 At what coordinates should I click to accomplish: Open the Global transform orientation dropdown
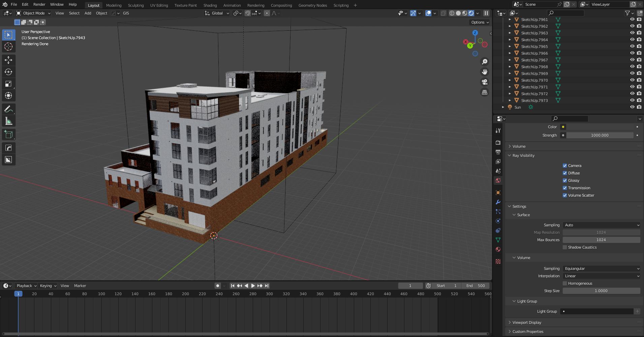pyautogui.click(x=217, y=13)
